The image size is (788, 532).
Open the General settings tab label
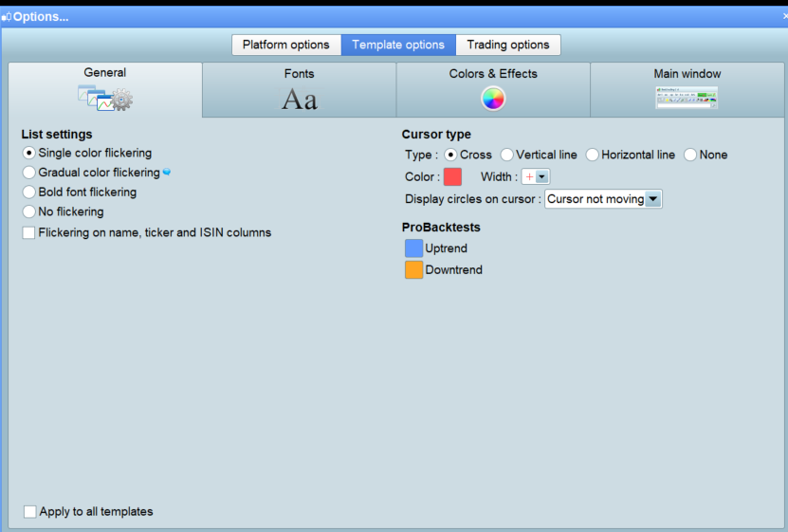coord(105,72)
